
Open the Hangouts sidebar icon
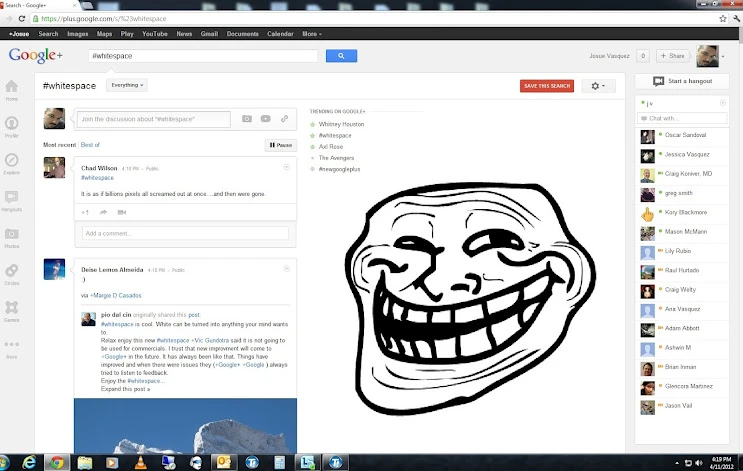[11, 197]
